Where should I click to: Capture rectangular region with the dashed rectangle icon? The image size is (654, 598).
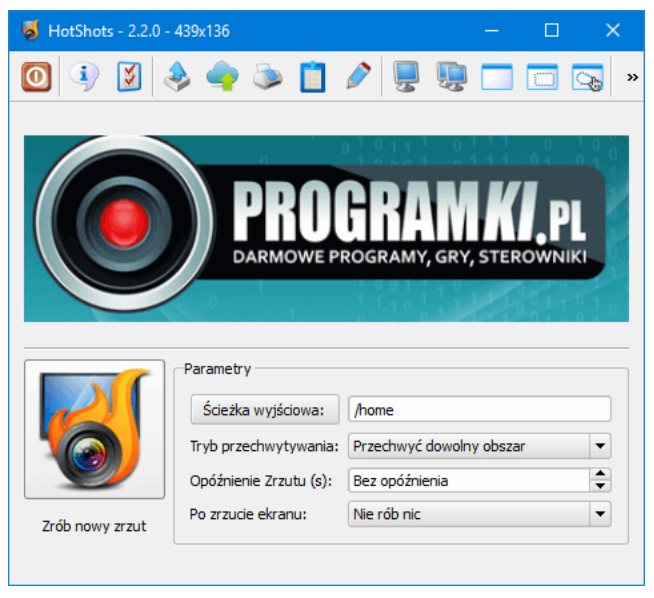click(542, 77)
